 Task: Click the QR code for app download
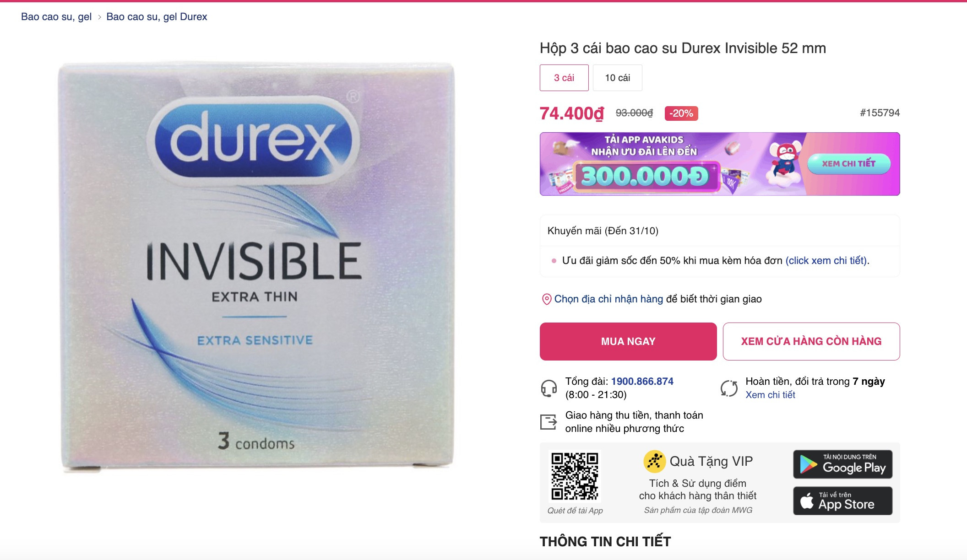coord(575,476)
